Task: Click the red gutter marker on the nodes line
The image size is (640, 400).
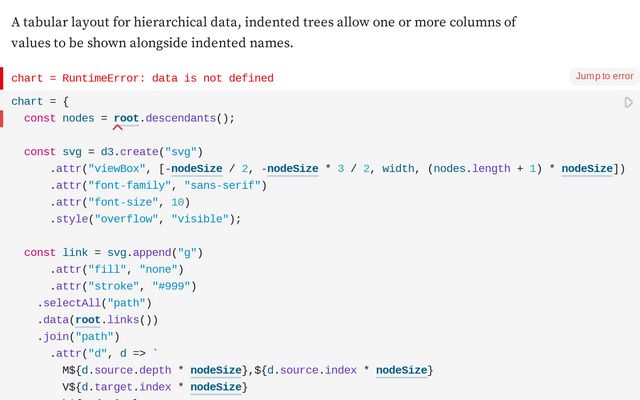Action: (x=2, y=119)
